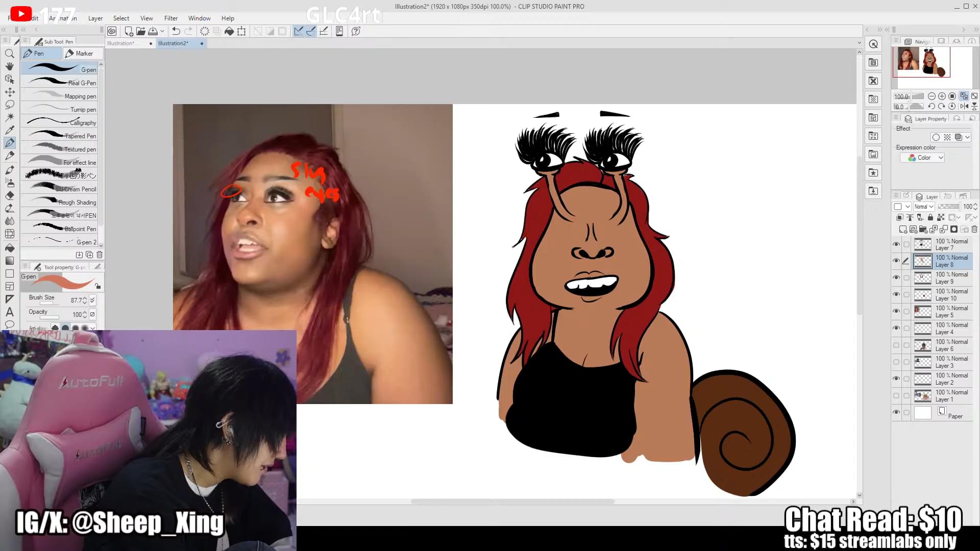Click delete sub tool trash icon
The width and height of the screenshot is (980, 551).
tap(100, 255)
